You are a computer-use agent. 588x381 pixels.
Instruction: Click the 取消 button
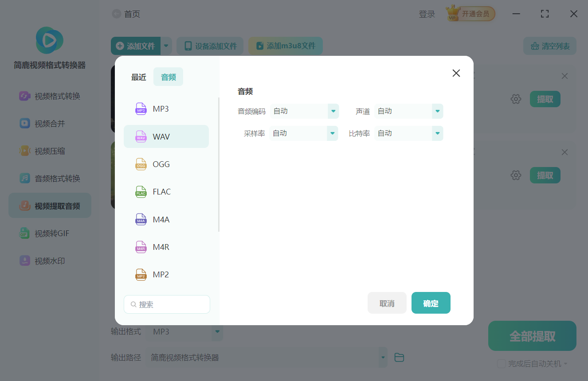pos(387,303)
